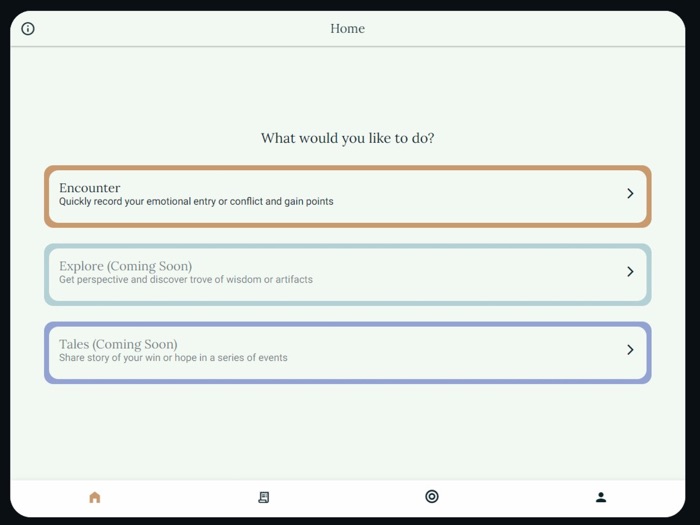Click 'Get perspective and discover trove' description
This screenshot has height=525, width=700.
[x=185, y=280]
